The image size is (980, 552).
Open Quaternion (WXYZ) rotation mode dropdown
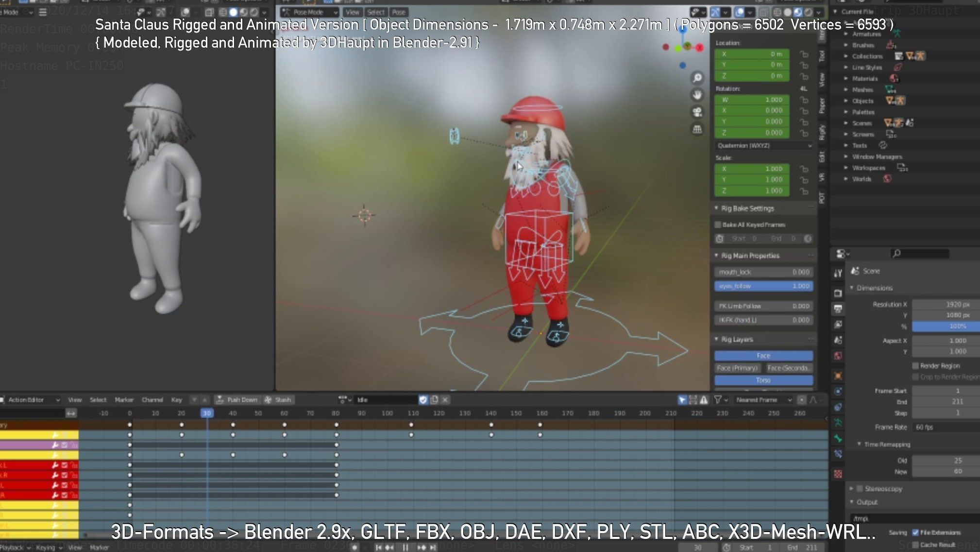(x=764, y=145)
